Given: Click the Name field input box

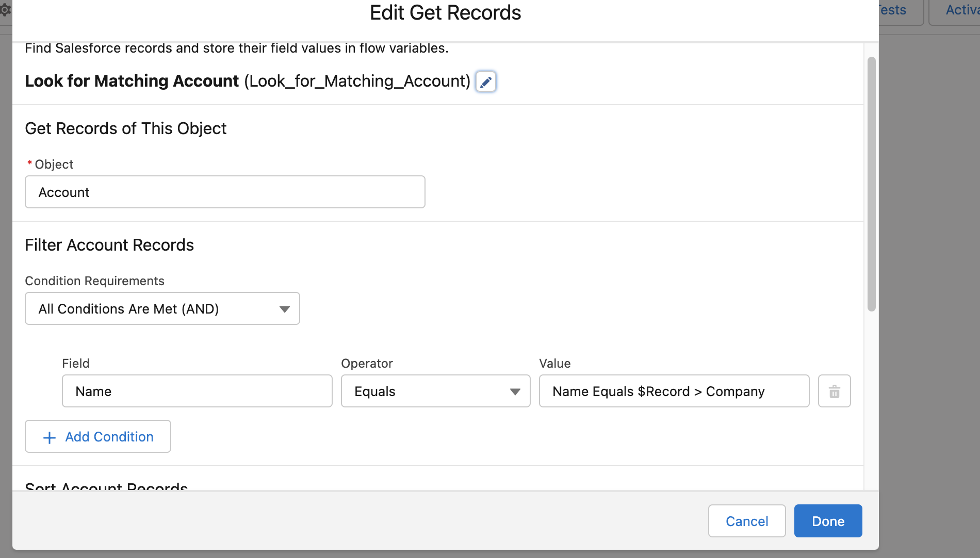Looking at the screenshot, I should click(x=197, y=391).
